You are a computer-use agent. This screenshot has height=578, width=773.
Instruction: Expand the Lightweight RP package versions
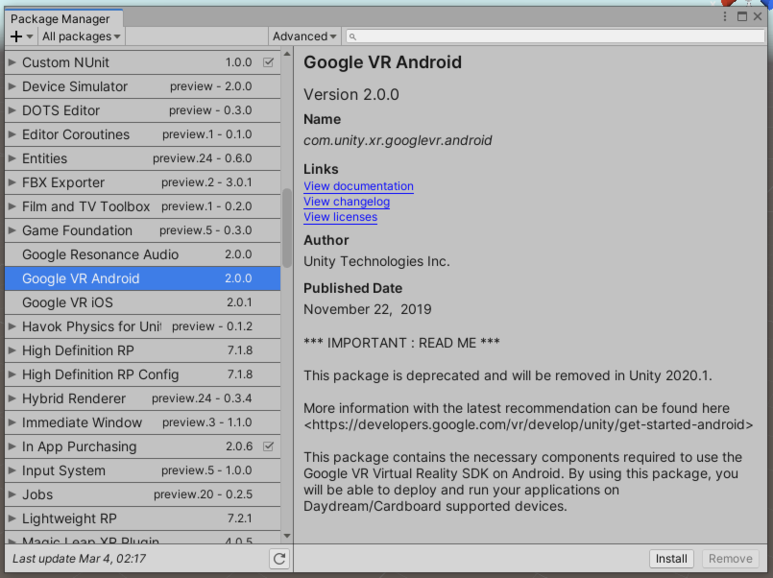click(12, 518)
